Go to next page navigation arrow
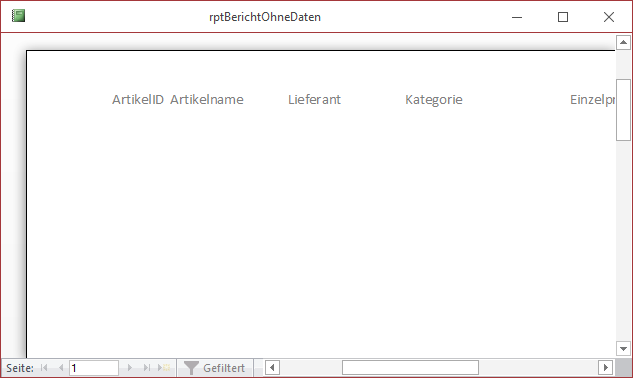 (130, 368)
